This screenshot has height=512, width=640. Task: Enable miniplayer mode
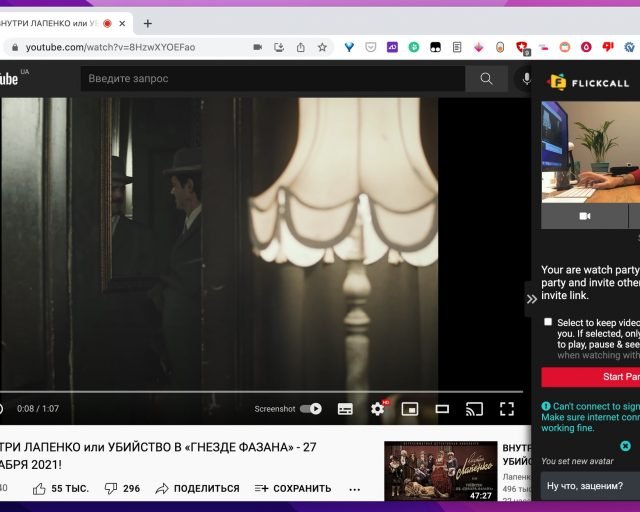410,409
